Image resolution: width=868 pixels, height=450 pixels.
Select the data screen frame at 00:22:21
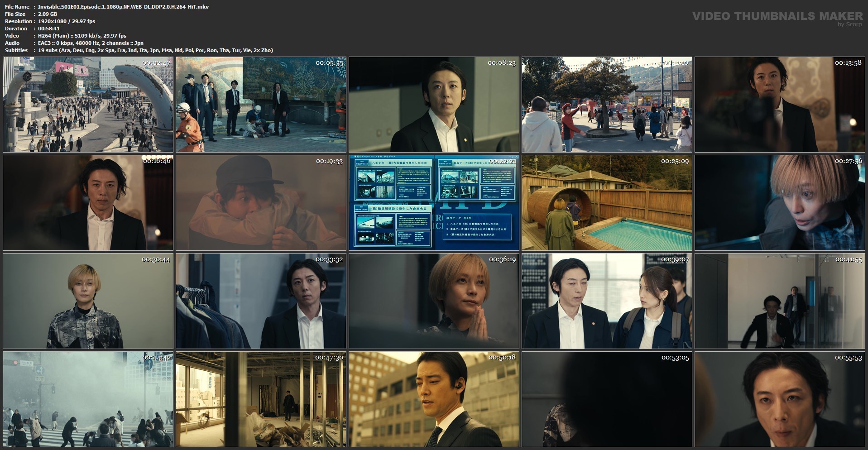pyautogui.click(x=434, y=203)
